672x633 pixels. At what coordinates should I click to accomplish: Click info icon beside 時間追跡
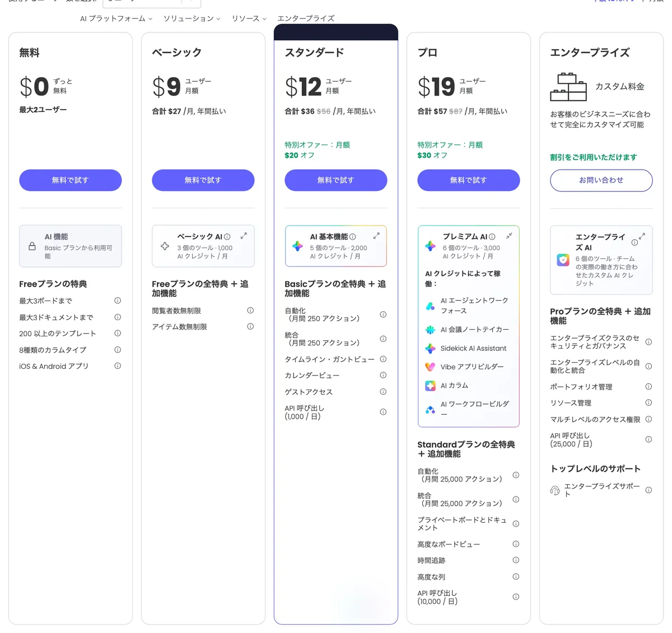tap(516, 560)
